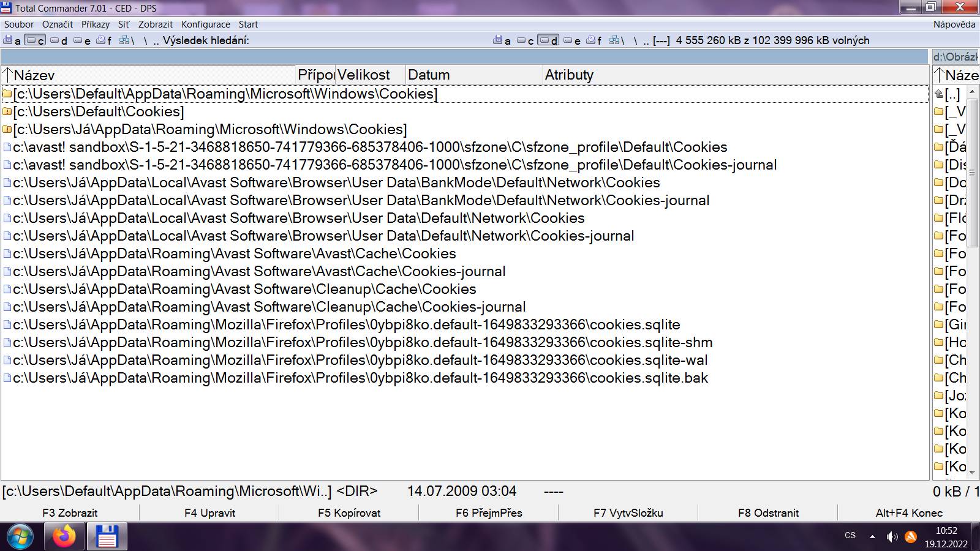Select drive c in left panel
The height and width of the screenshot is (551, 980).
35,40
